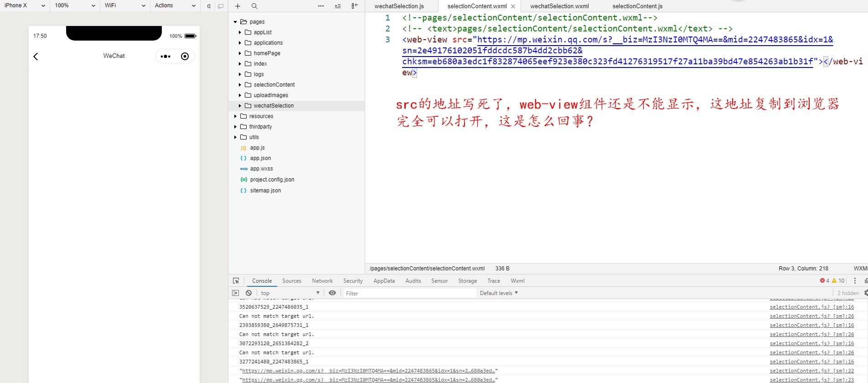
Task: Collapse the file tree panel
Action: point(355,6)
